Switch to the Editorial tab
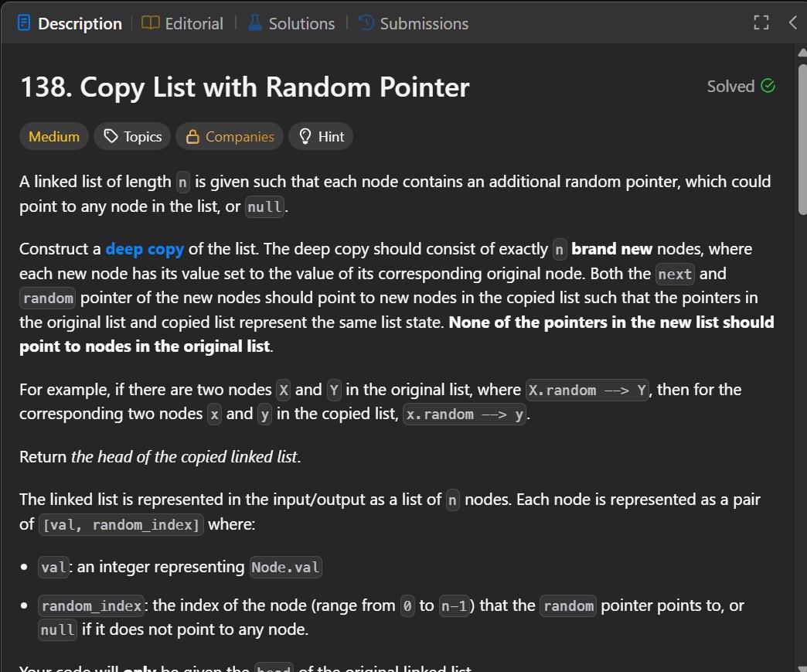 tap(192, 23)
